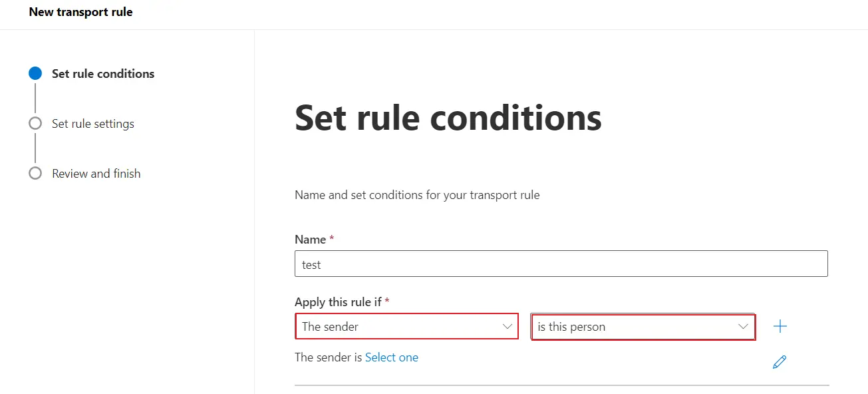Click the pencil icon to edit sender selection
Screen dimensions: 868x394
click(x=780, y=361)
